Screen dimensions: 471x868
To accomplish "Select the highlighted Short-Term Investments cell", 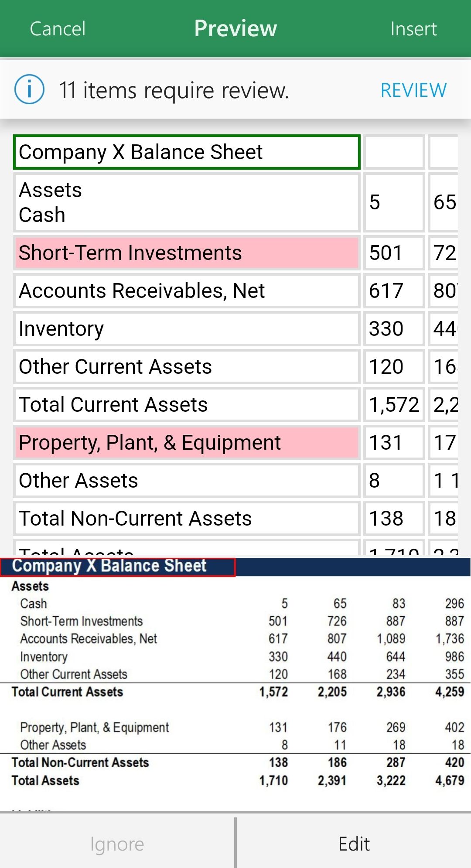I will tap(186, 253).
